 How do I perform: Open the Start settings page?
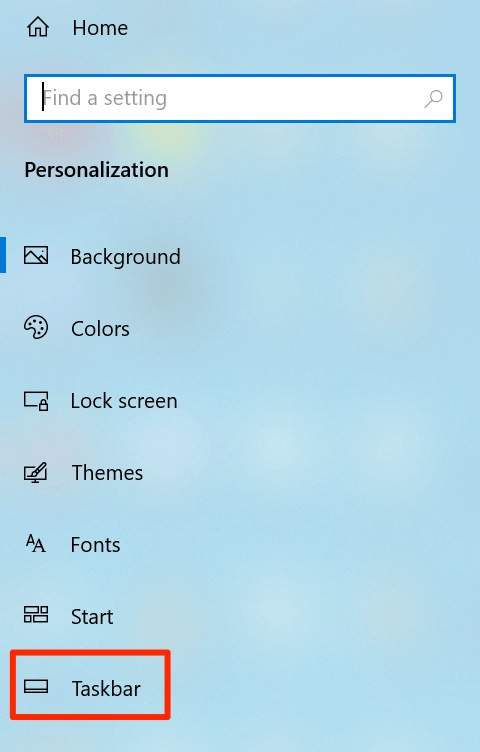click(92, 617)
